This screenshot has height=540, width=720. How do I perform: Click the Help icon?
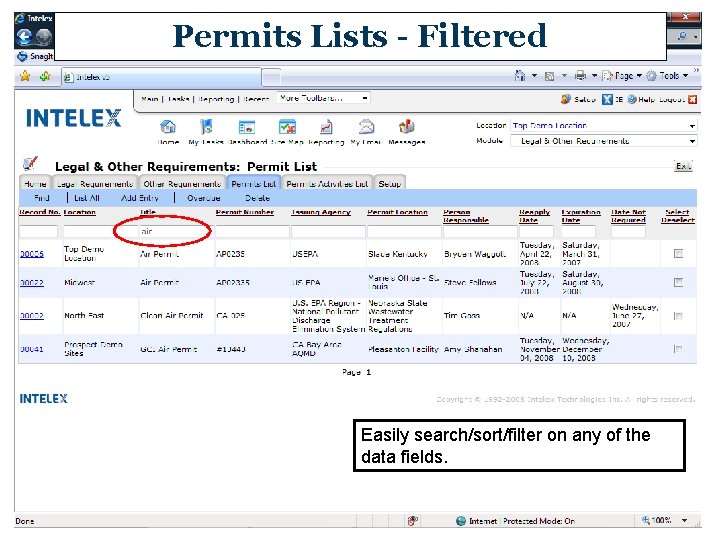(x=632, y=99)
